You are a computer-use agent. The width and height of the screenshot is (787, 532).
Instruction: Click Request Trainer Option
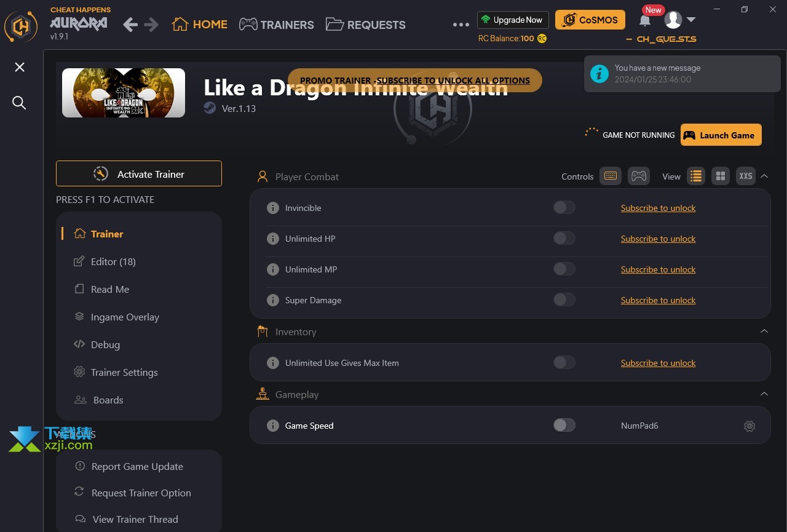[x=133, y=493]
